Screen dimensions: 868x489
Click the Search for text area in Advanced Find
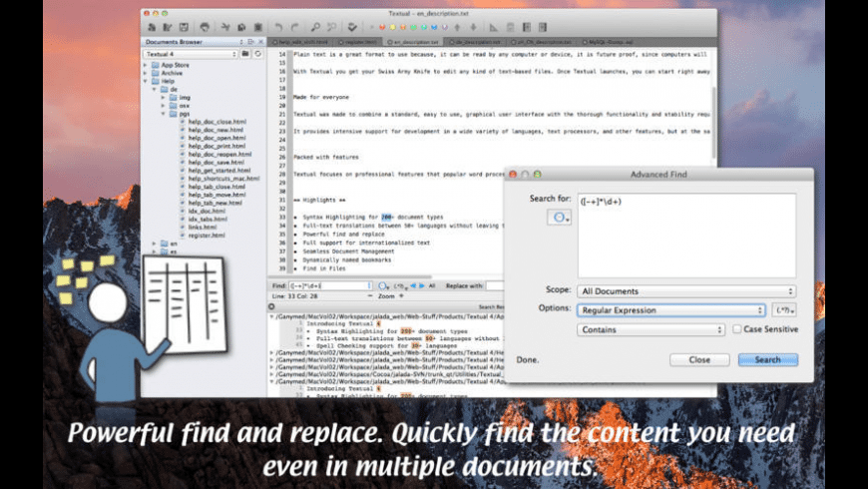pos(686,236)
